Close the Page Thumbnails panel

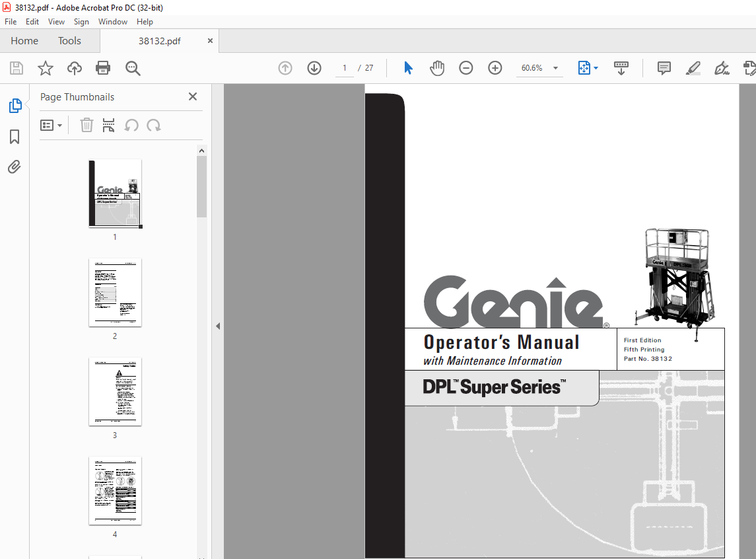193,96
